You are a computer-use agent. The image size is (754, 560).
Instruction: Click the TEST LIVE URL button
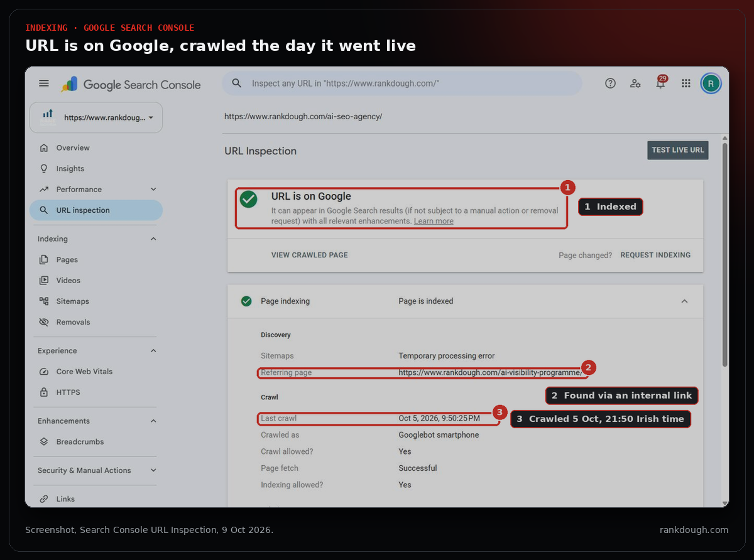(x=678, y=150)
